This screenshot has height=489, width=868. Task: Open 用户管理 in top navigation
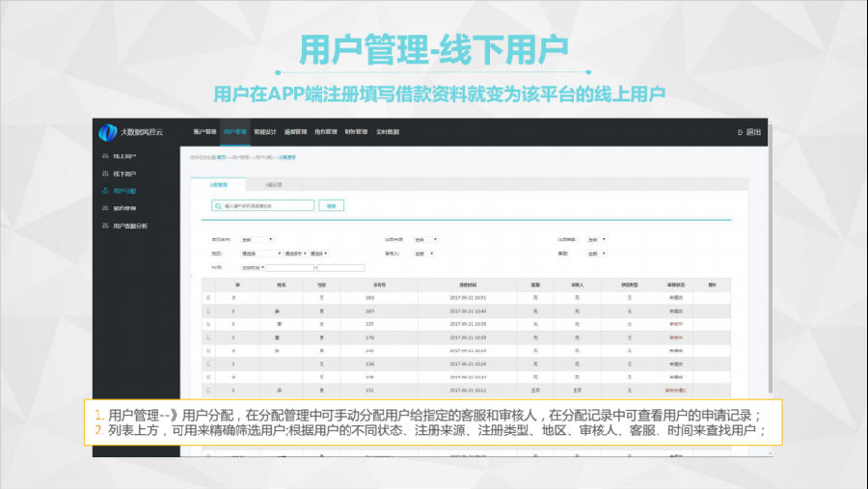pos(234,132)
